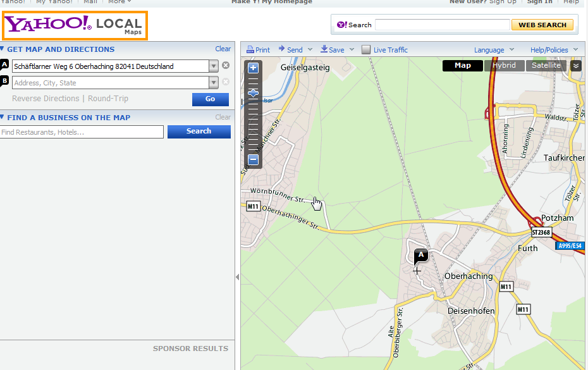The height and width of the screenshot is (370, 588).
Task: Click the address B input field
Action: point(110,83)
